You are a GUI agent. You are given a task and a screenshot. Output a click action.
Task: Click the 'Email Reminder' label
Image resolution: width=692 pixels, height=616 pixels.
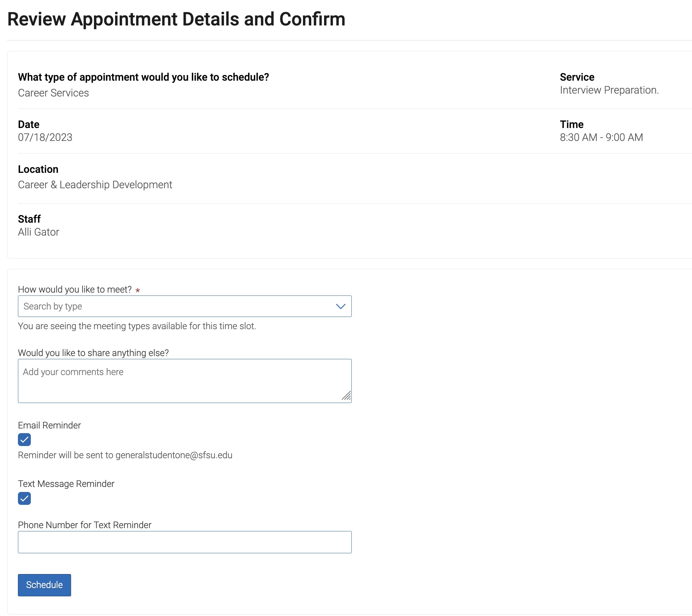click(49, 425)
